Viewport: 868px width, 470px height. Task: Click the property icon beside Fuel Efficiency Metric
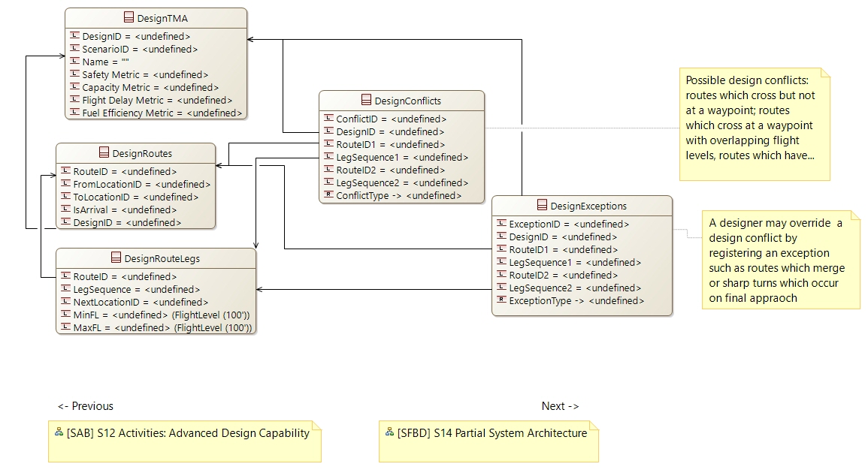[74, 112]
